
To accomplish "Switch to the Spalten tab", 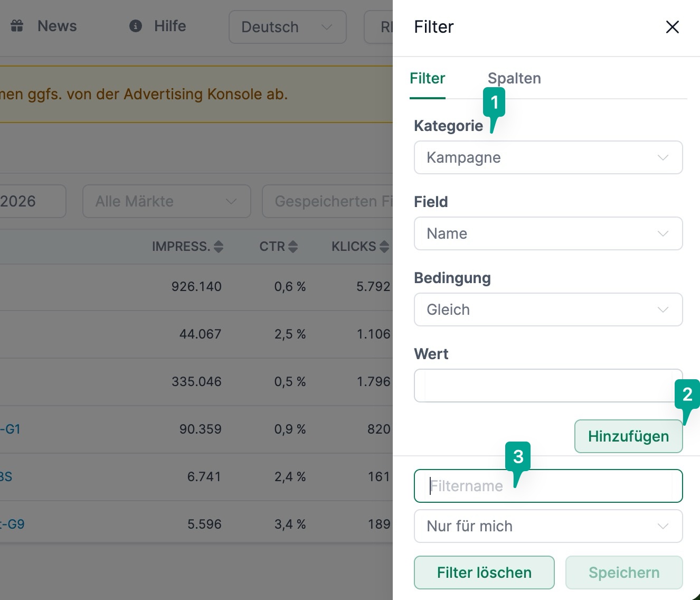I will coord(514,78).
